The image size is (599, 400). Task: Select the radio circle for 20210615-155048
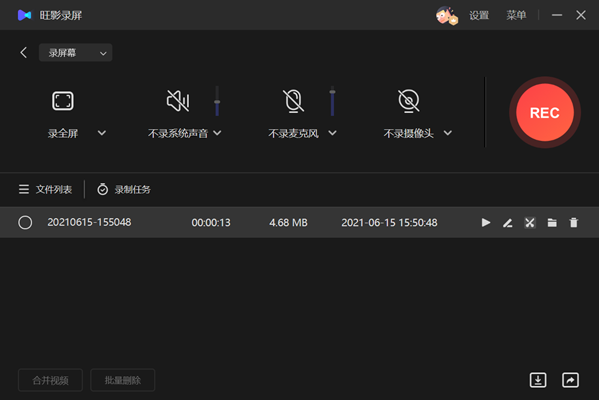(x=25, y=222)
